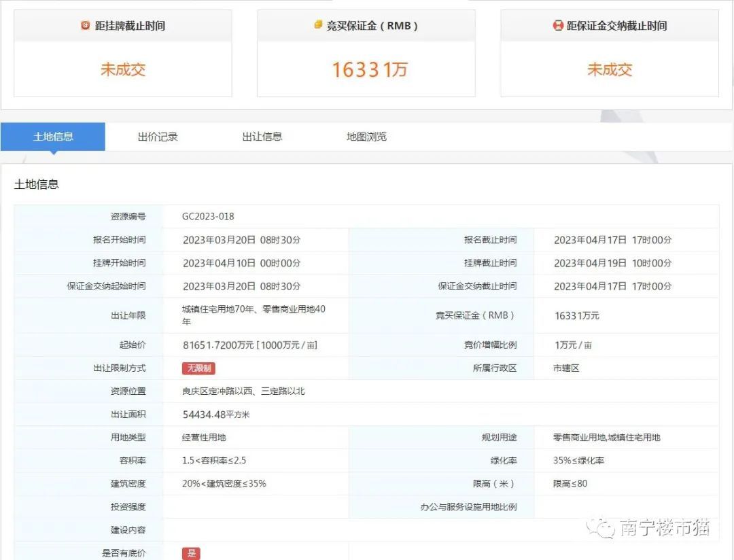Click 报名开始时间 value 2023年03月20日 08时30分
The height and width of the screenshot is (560, 734).
click(241, 240)
